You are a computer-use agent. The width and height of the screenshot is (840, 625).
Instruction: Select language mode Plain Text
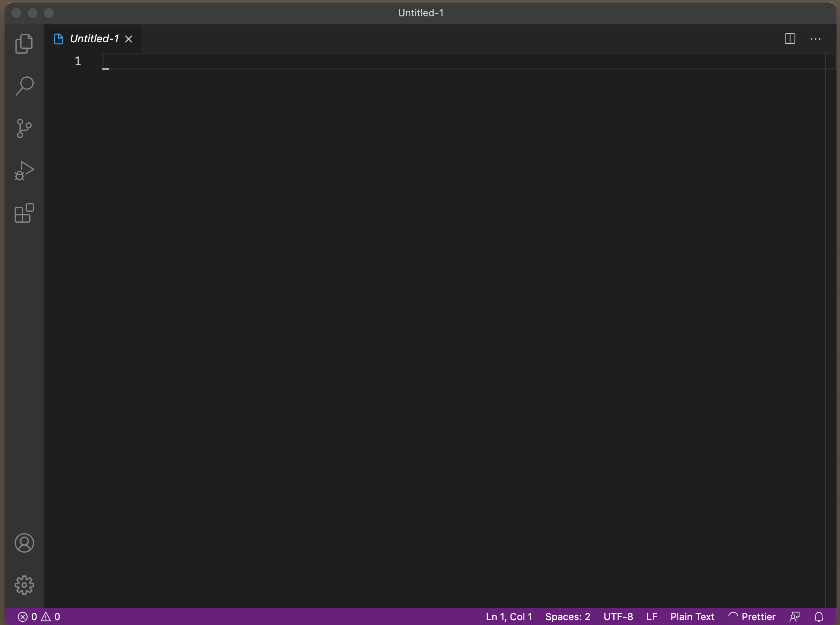point(692,617)
